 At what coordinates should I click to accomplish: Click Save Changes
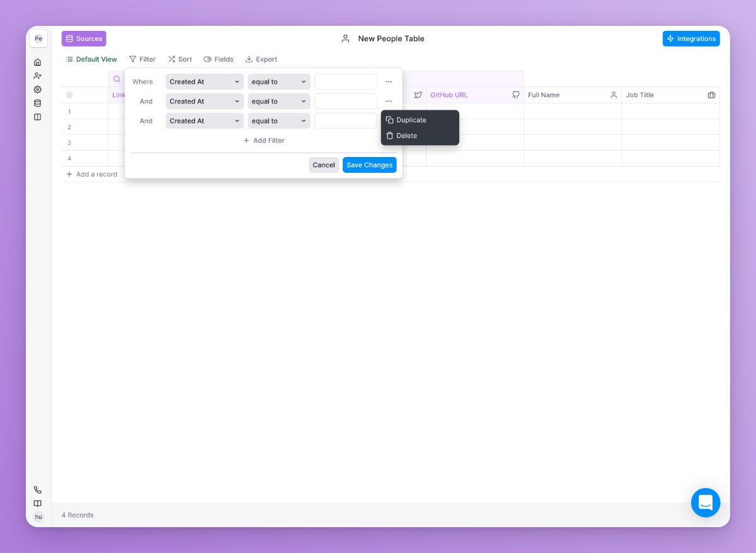370,165
